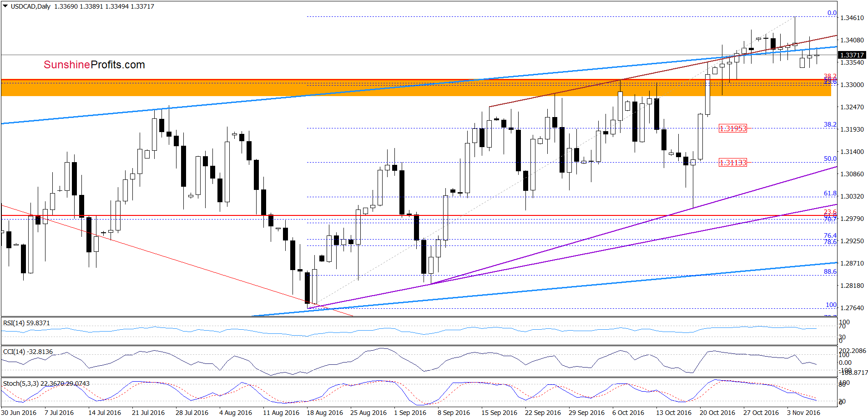Image resolution: width=868 pixels, height=419 pixels.
Task: Click the Stoch(5,3,3) indicator label
Action: point(46,383)
